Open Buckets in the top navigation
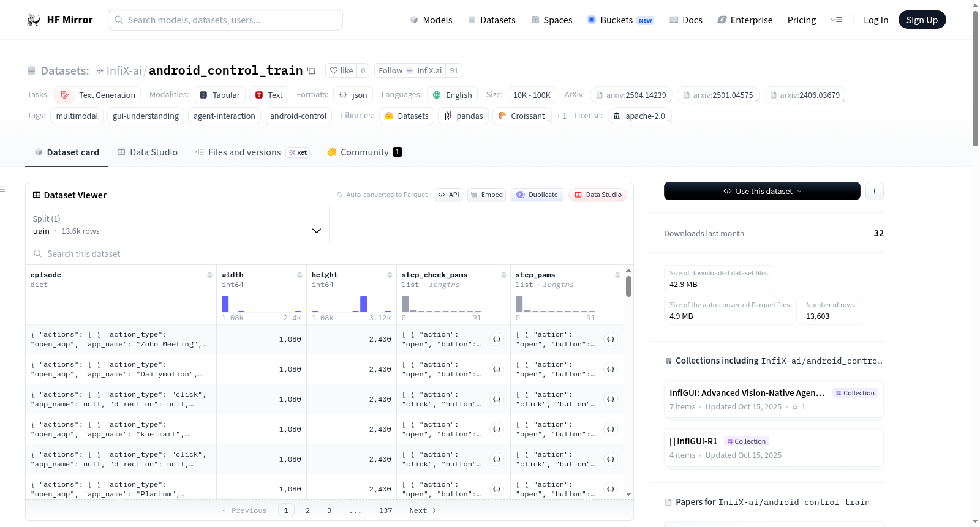 point(620,20)
